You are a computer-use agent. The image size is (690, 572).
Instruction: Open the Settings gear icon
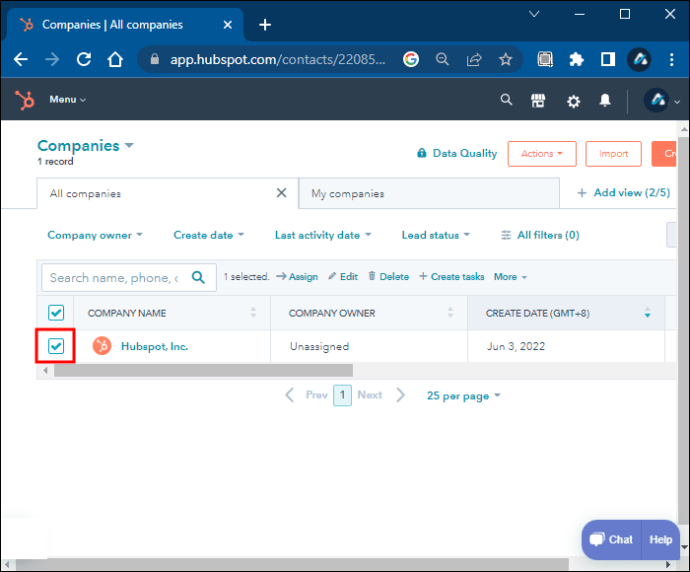pos(573,102)
